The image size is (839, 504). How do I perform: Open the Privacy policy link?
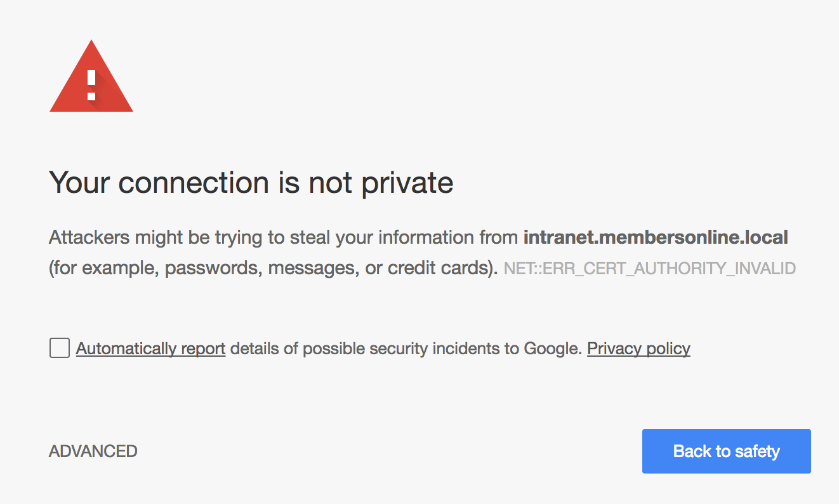coord(638,348)
